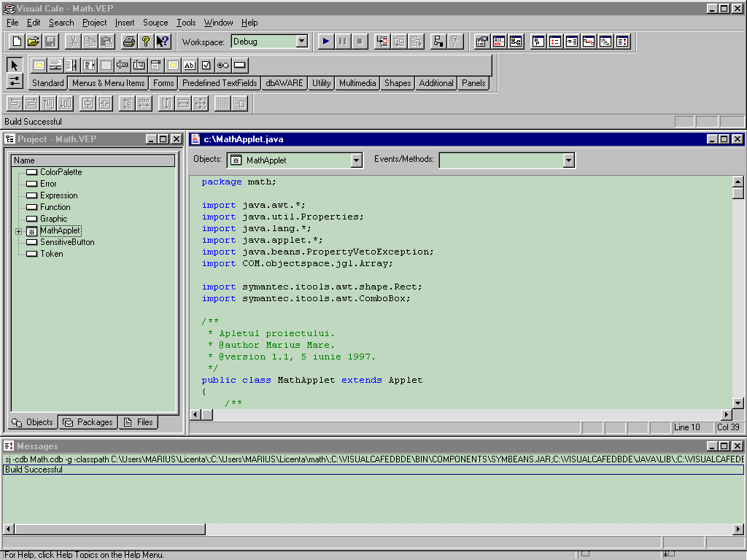
Task: Switch to the Shapes palette tab
Action: pyautogui.click(x=398, y=83)
